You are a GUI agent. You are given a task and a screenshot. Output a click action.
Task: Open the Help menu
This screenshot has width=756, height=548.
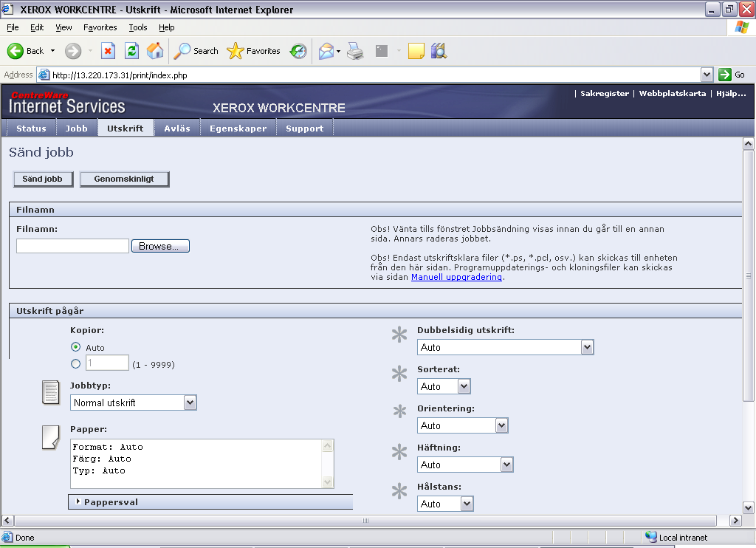tap(167, 27)
